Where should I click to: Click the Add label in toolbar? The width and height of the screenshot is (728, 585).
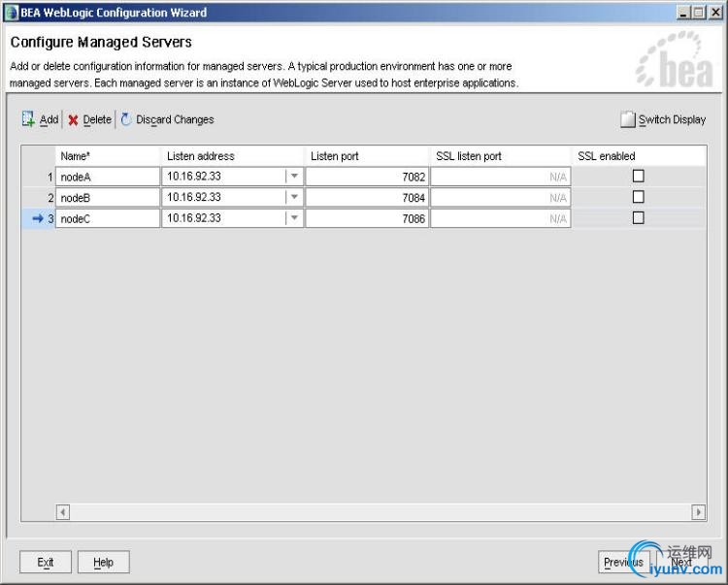[x=49, y=119]
